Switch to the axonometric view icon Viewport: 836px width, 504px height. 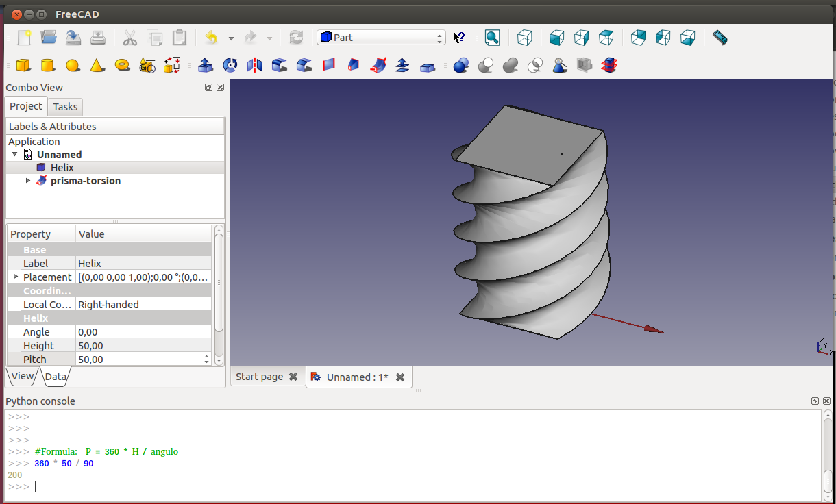(x=525, y=38)
